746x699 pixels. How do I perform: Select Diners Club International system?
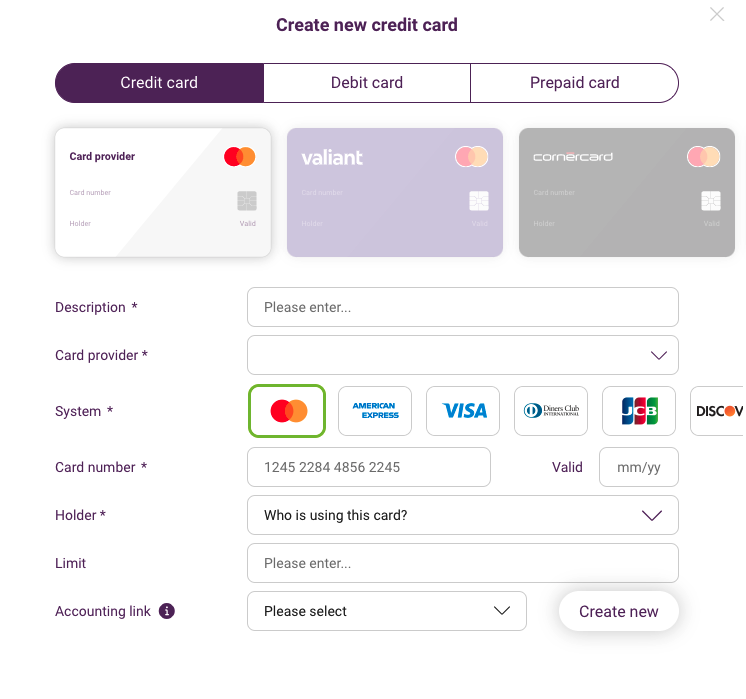[x=551, y=411]
